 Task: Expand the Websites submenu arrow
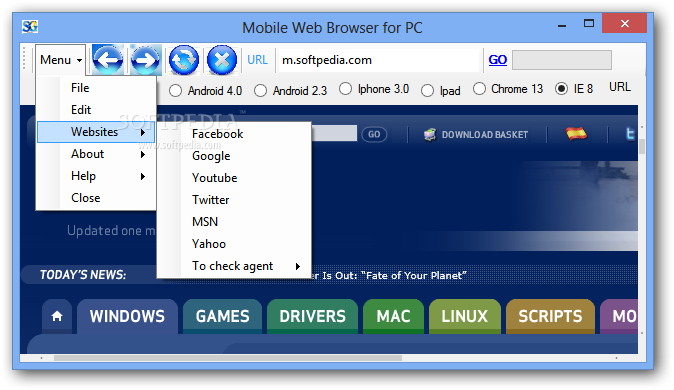[143, 132]
